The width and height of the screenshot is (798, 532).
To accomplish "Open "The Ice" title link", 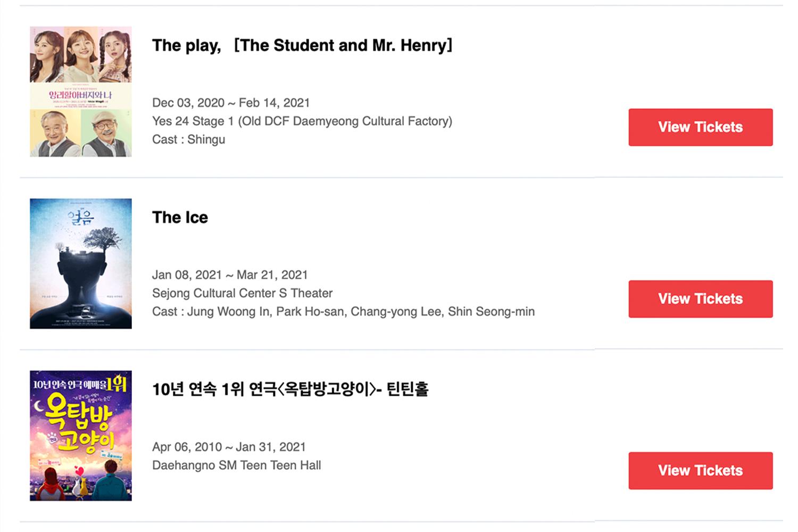I will pos(180,218).
